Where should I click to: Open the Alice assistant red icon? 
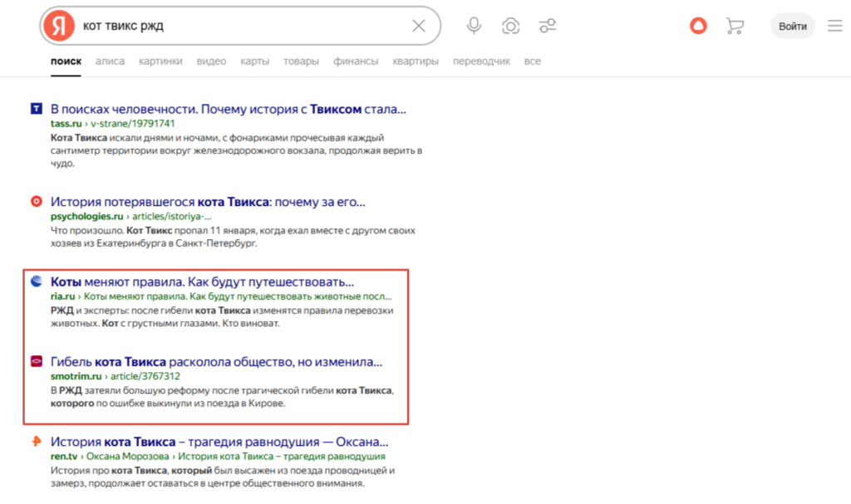click(698, 26)
